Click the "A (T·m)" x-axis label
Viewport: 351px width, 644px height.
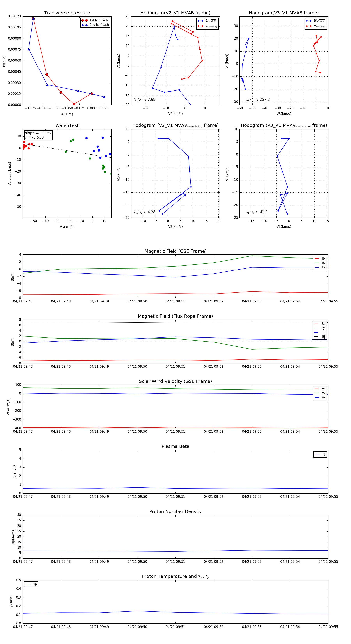67,114
